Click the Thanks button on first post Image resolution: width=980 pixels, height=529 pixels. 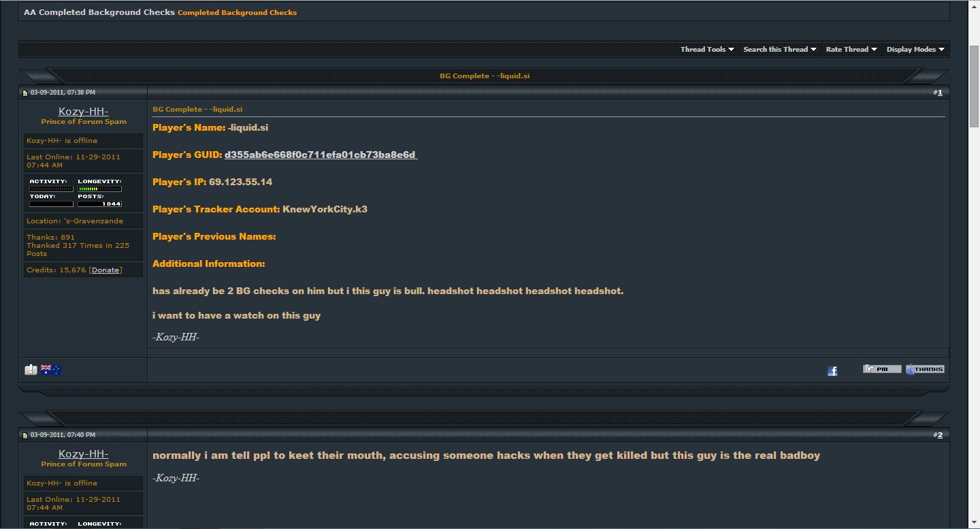click(x=925, y=369)
